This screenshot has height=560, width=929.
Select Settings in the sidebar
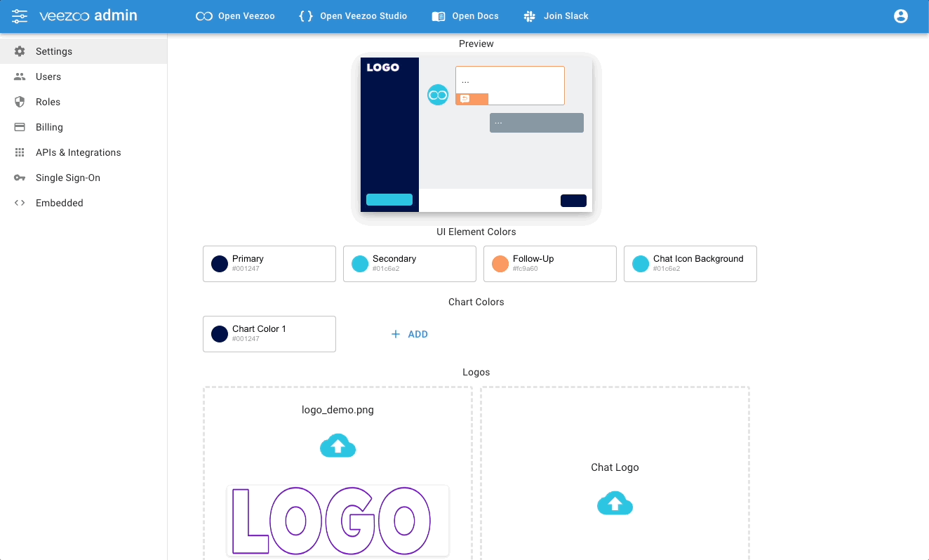(54, 51)
